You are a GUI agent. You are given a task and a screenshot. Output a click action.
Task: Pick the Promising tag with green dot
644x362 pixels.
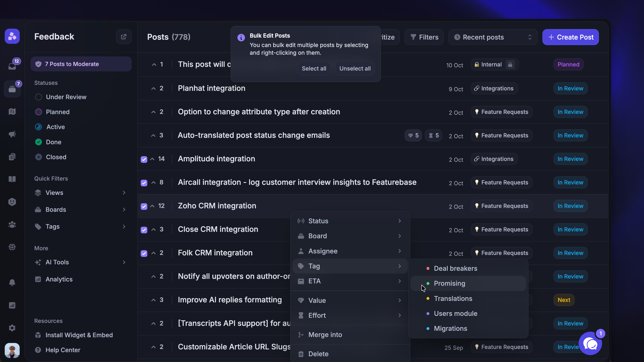coord(449,283)
